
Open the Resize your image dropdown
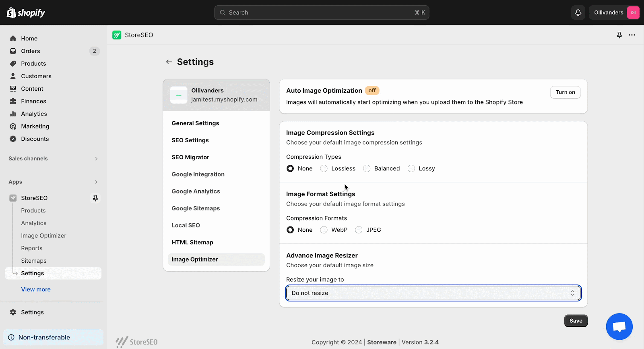coord(433,293)
